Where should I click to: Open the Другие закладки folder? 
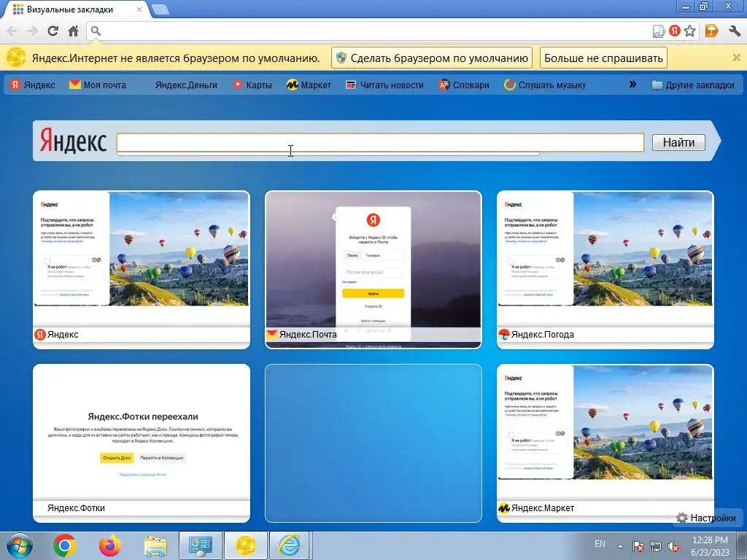(x=693, y=85)
